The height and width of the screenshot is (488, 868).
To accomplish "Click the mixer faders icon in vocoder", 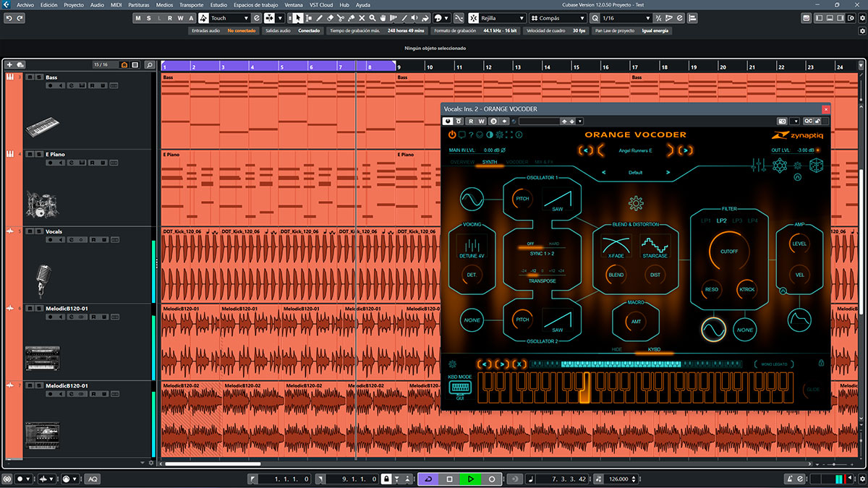I will (x=758, y=166).
